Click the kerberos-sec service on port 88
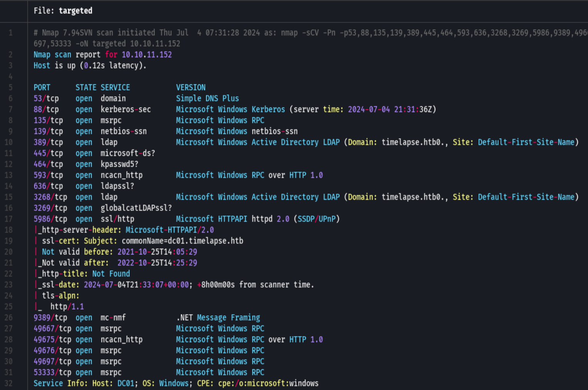Viewport: 588px width, 390px height. (126, 109)
